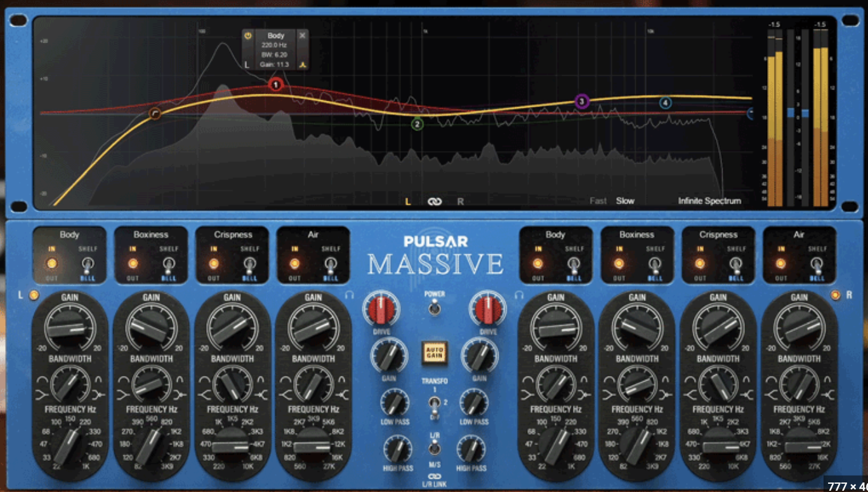The height and width of the screenshot is (492, 868).
Task: Flip right Air Shelf/Bell switch
Action: (x=817, y=264)
